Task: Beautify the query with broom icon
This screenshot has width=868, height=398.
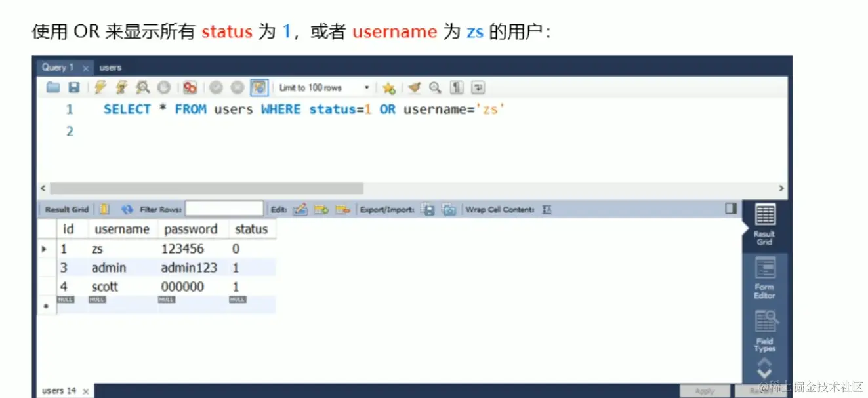Action: tap(414, 87)
